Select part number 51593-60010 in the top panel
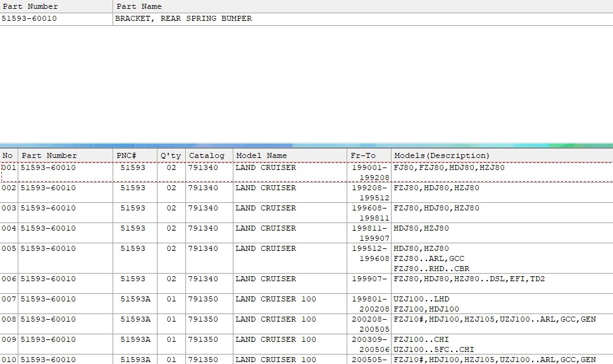613x364 pixels. pyautogui.click(x=29, y=19)
